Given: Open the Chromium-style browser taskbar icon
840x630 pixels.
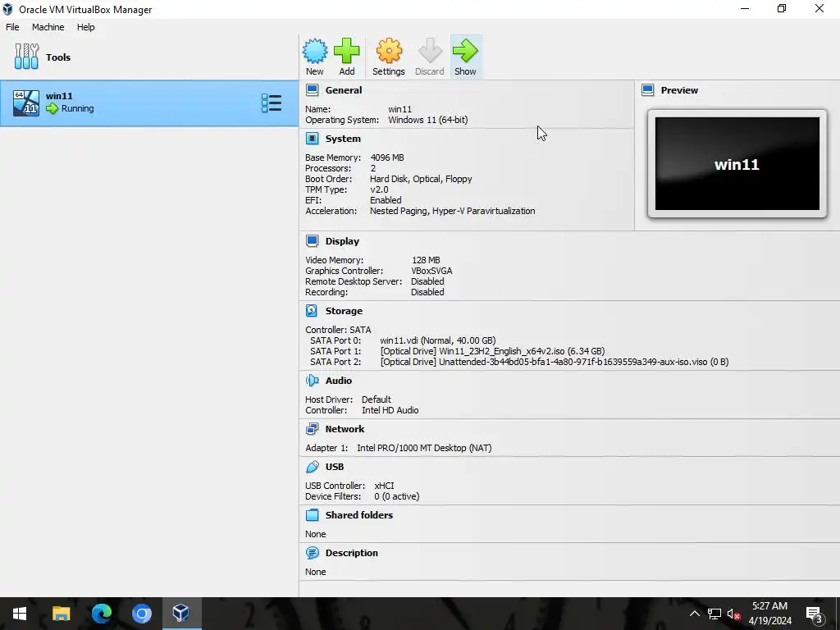Looking at the screenshot, I should tap(141, 614).
